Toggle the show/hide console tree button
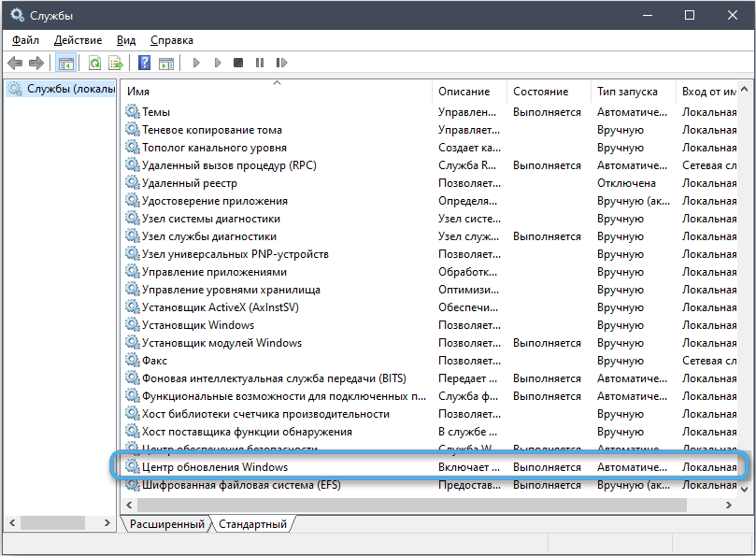 tap(65, 64)
